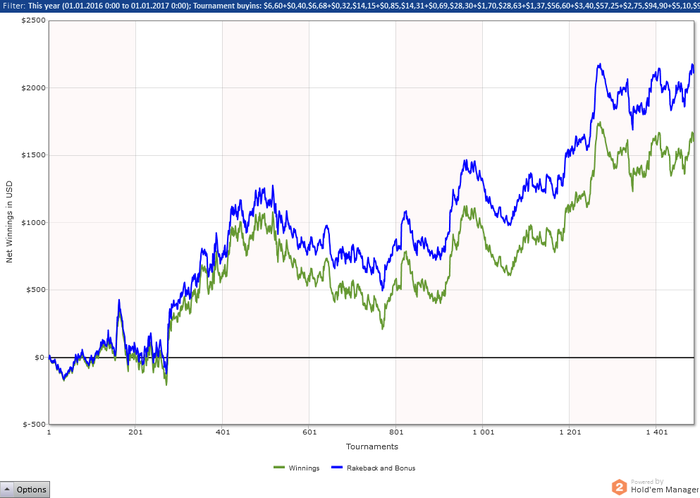Click the 1 201 x-axis label

(570, 432)
